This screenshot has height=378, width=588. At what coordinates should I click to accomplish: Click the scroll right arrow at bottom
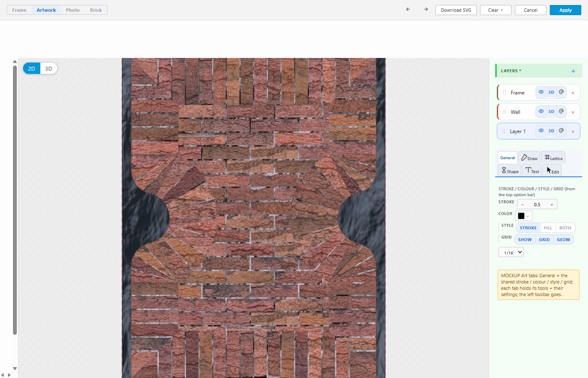pyautogui.click(x=9, y=375)
